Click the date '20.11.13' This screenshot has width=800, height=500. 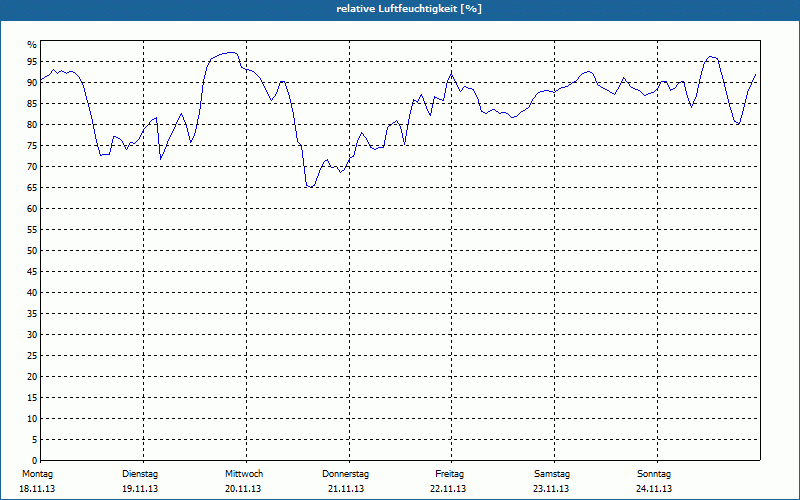243,489
